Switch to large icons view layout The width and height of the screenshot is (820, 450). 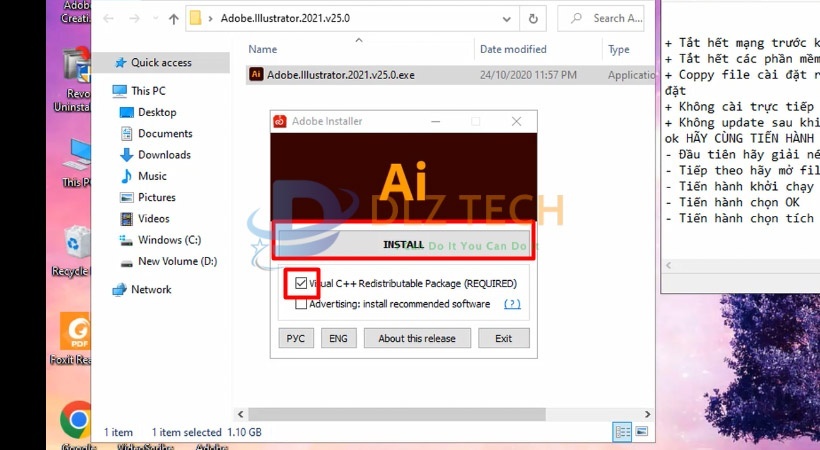(x=643, y=432)
